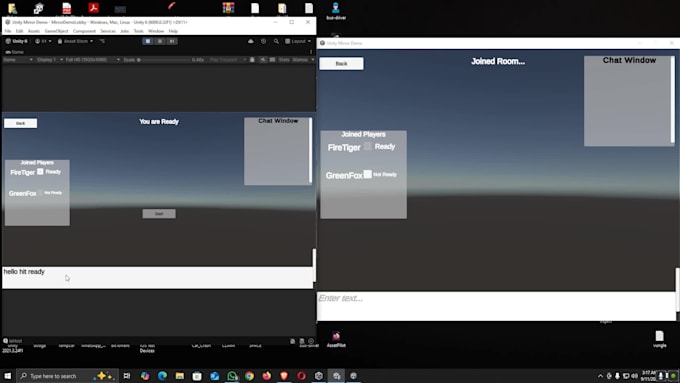Click the Chat Window scrollbar in standalone window
The width and height of the screenshot is (680, 383).
tap(673, 100)
